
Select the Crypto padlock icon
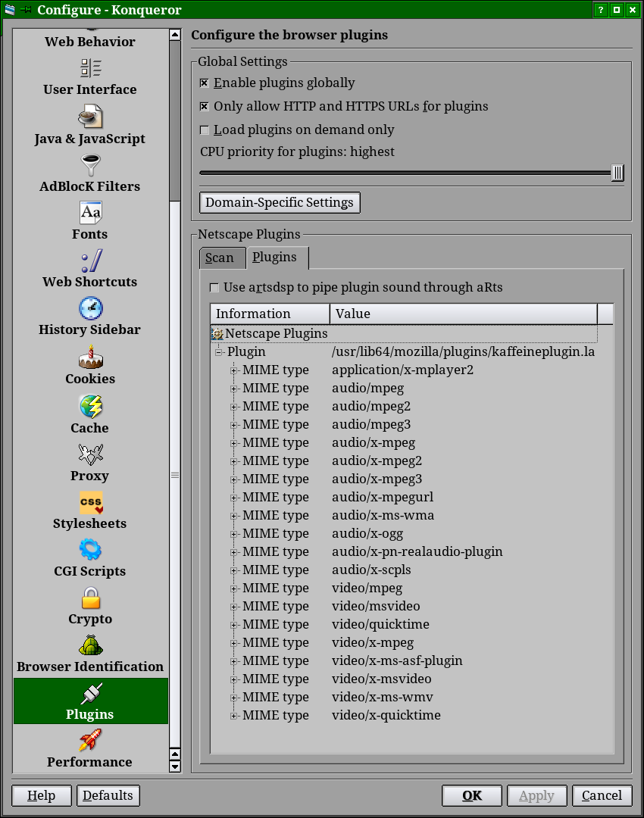pyautogui.click(x=91, y=598)
